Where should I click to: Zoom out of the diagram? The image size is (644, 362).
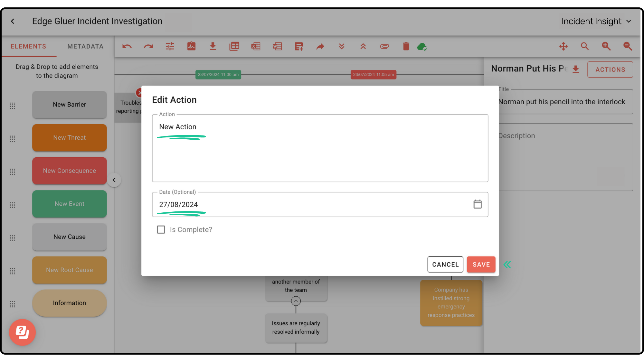pos(628,46)
